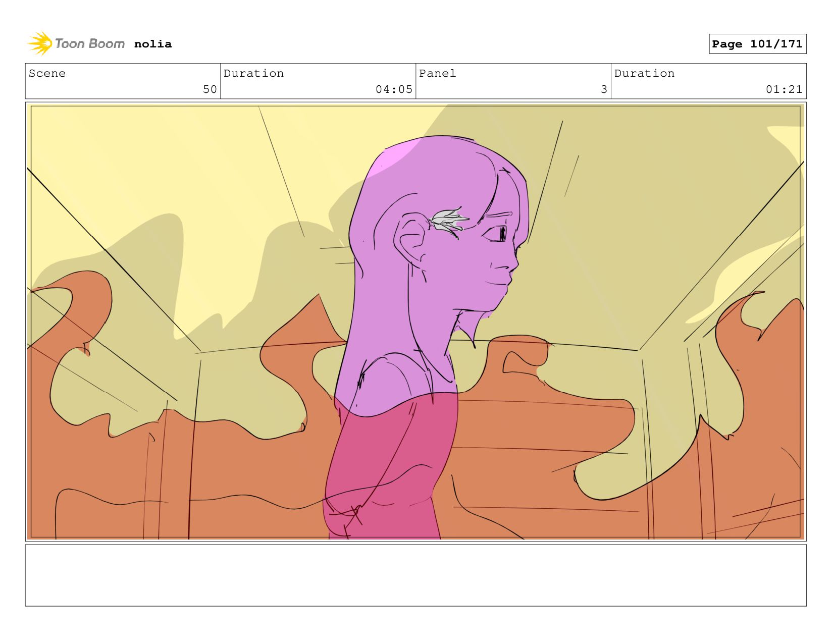Select scene number '50'

[x=210, y=89]
